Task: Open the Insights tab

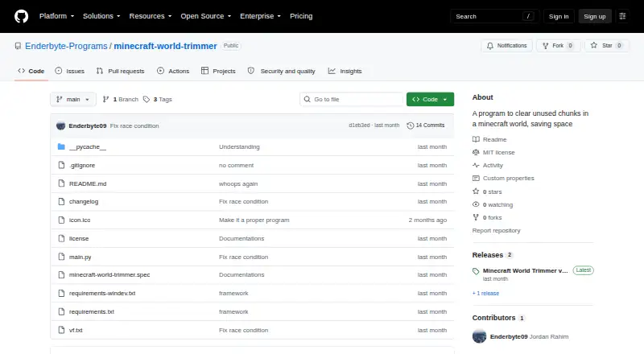Action: [345, 71]
